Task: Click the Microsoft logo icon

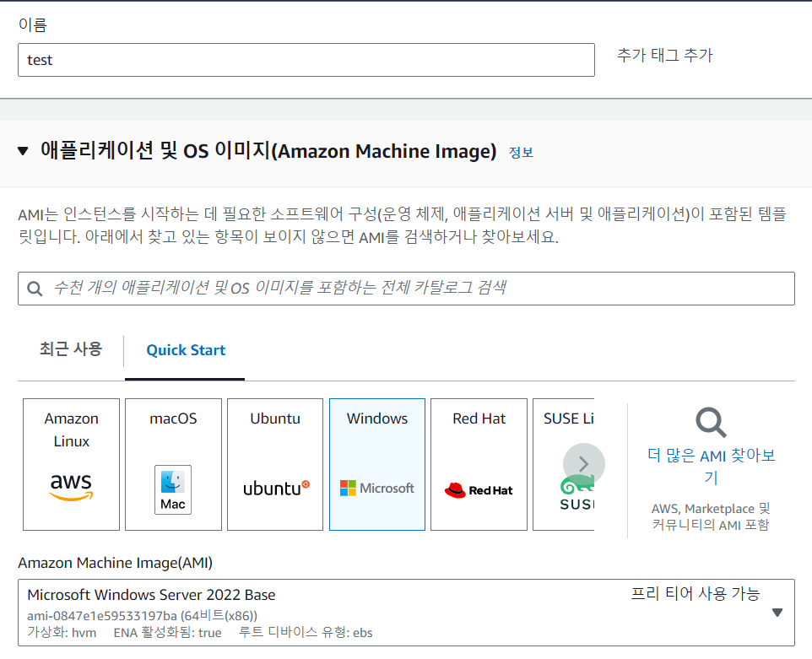Action: point(377,489)
